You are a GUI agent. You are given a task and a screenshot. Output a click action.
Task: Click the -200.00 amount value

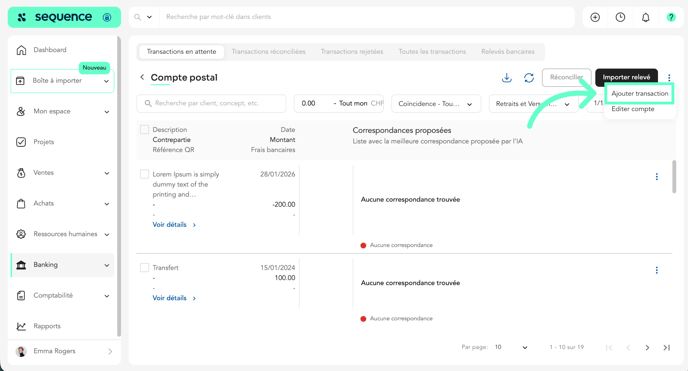(x=283, y=204)
